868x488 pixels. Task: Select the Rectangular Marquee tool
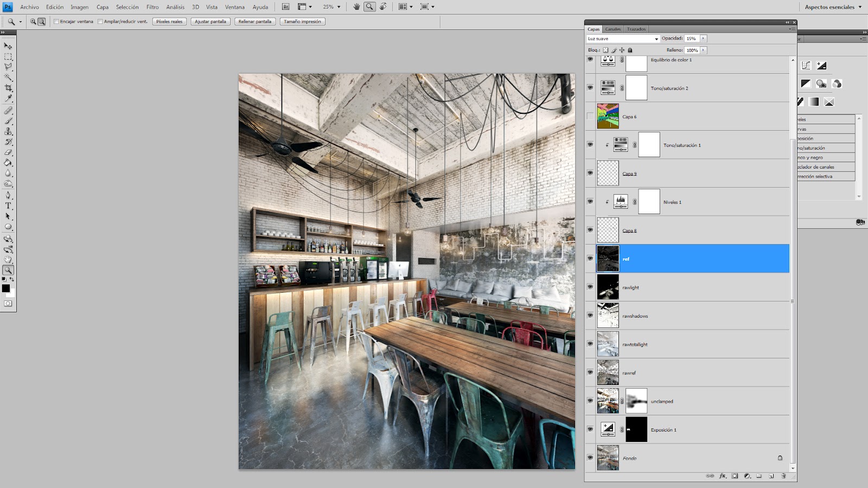[x=8, y=56]
